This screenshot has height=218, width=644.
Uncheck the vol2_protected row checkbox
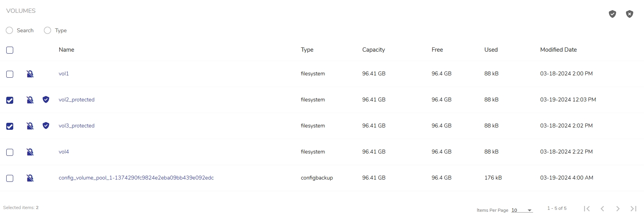click(10, 100)
